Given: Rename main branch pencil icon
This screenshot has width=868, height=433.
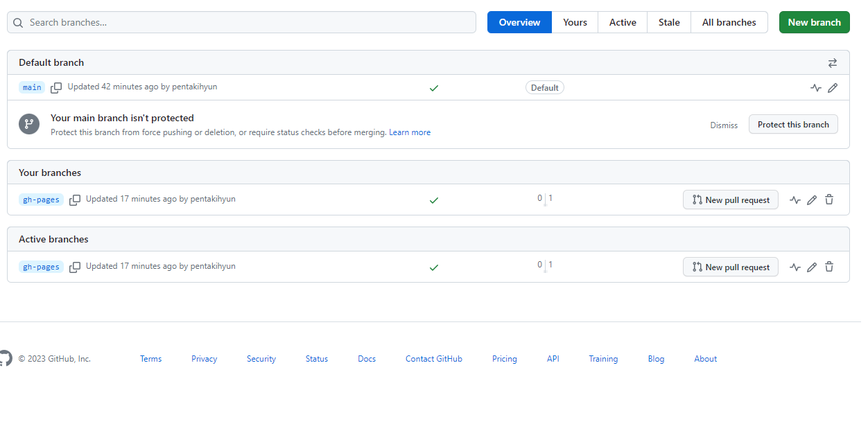Looking at the screenshot, I should (833, 88).
